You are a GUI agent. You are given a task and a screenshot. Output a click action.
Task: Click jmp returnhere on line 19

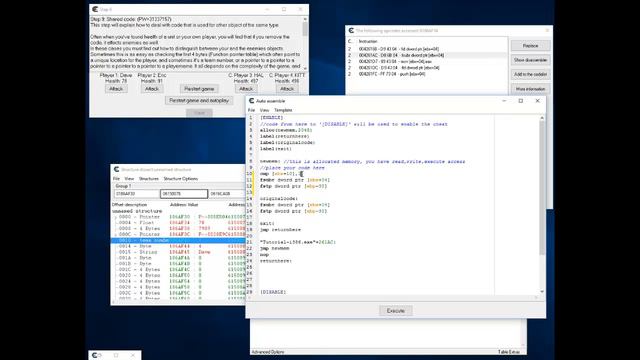point(280,230)
